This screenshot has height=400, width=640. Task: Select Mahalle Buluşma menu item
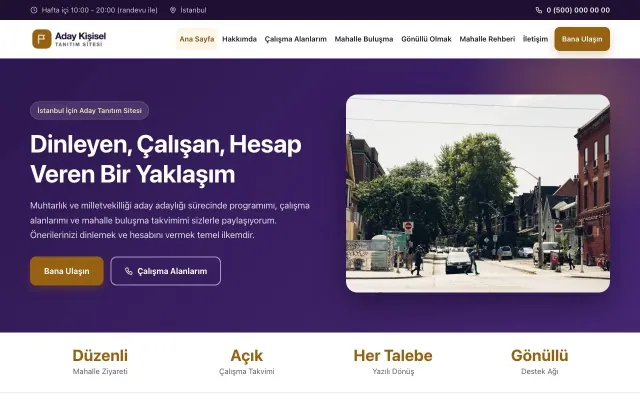pyautogui.click(x=364, y=39)
